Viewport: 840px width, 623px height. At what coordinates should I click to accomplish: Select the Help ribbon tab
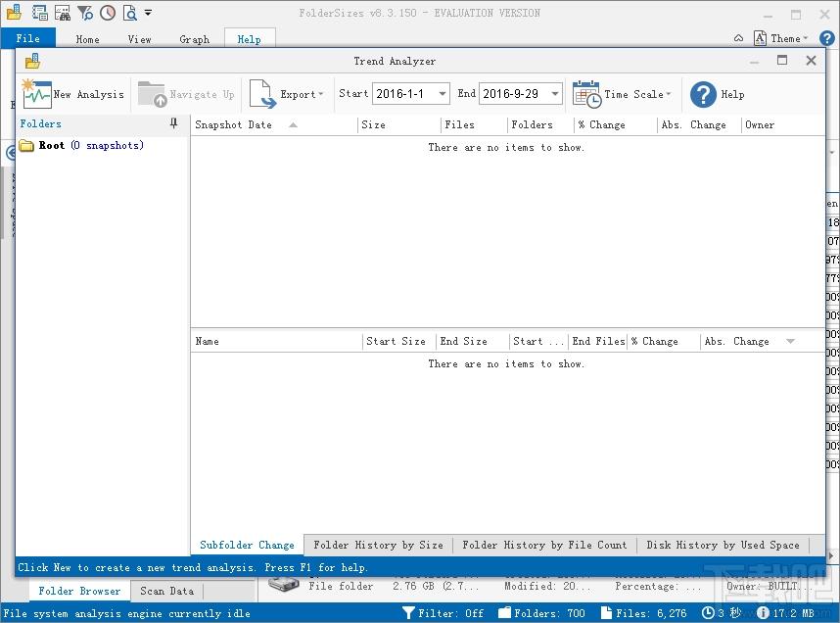pos(249,39)
